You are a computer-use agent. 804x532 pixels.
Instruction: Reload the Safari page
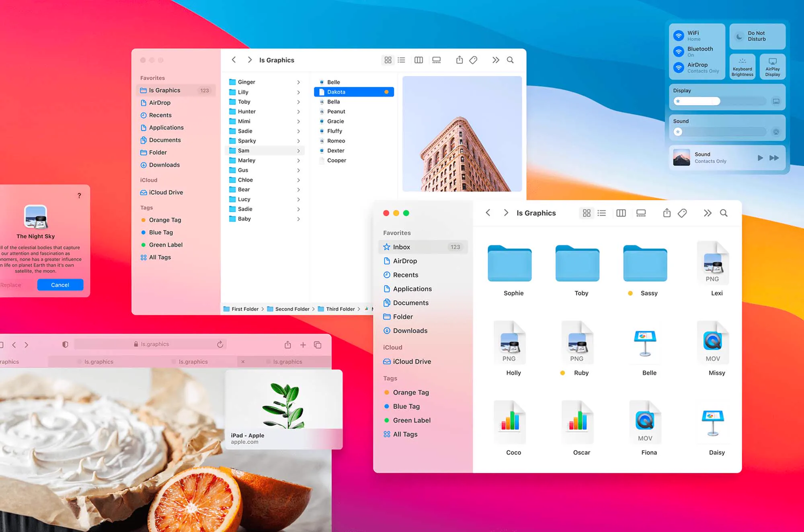pyautogui.click(x=220, y=344)
